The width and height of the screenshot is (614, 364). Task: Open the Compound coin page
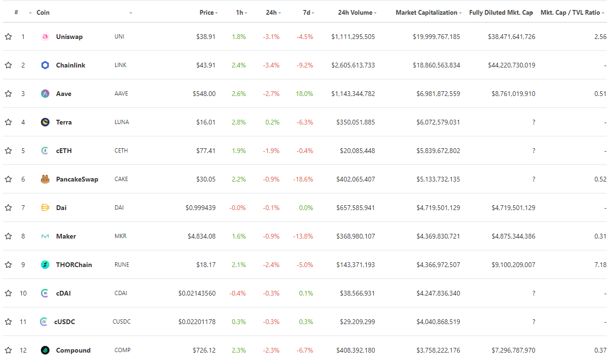73,350
